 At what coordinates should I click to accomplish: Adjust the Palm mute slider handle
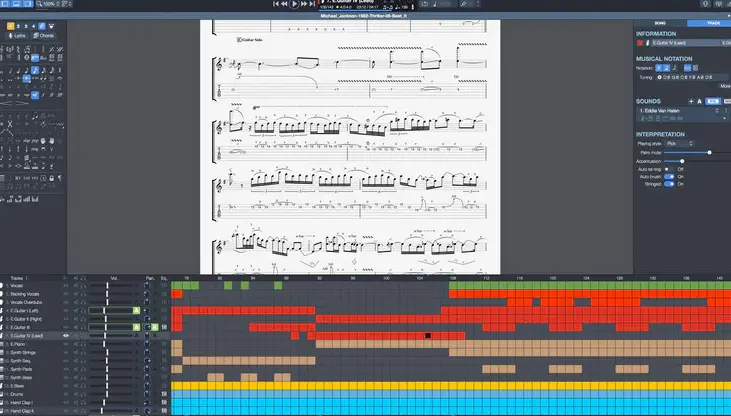[x=709, y=153]
